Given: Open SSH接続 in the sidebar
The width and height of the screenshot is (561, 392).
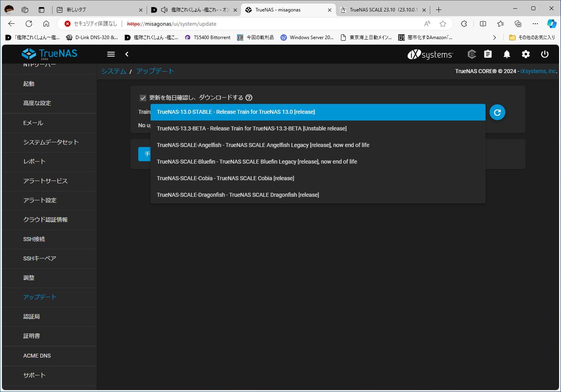Looking at the screenshot, I should point(49,239).
